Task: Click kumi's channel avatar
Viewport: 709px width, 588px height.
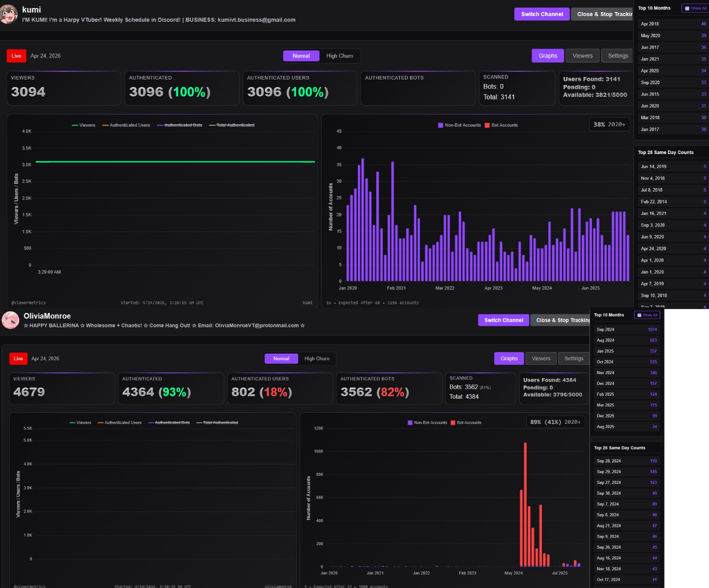Action: (8, 14)
